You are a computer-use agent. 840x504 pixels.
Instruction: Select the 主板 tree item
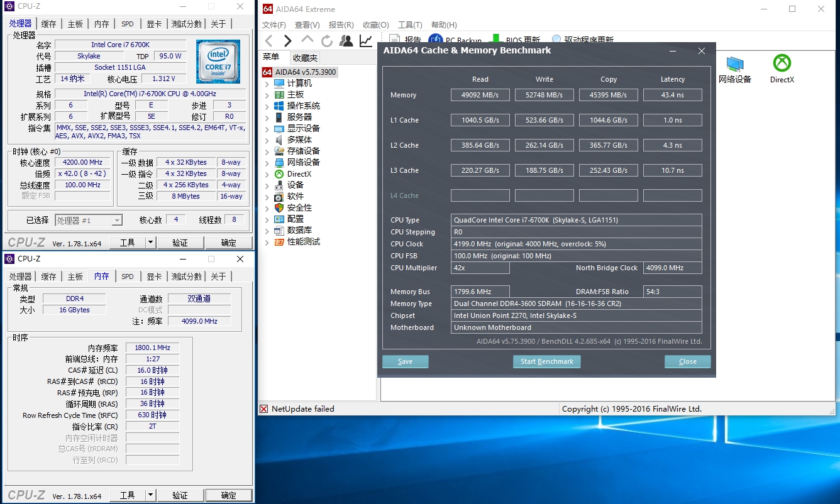tap(295, 94)
